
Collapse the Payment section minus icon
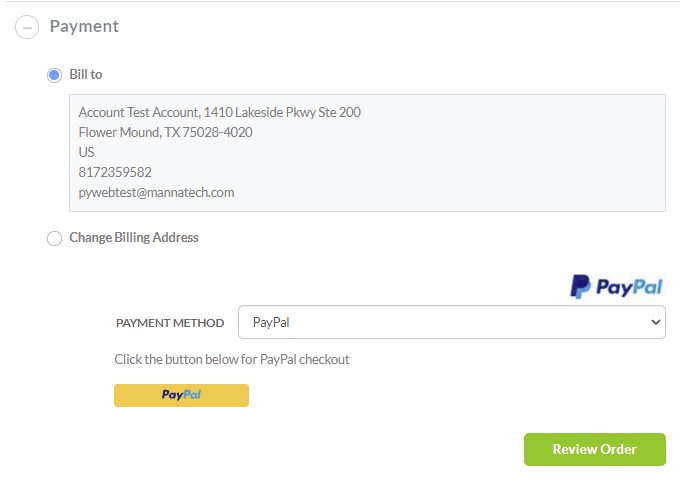point(27,27)
